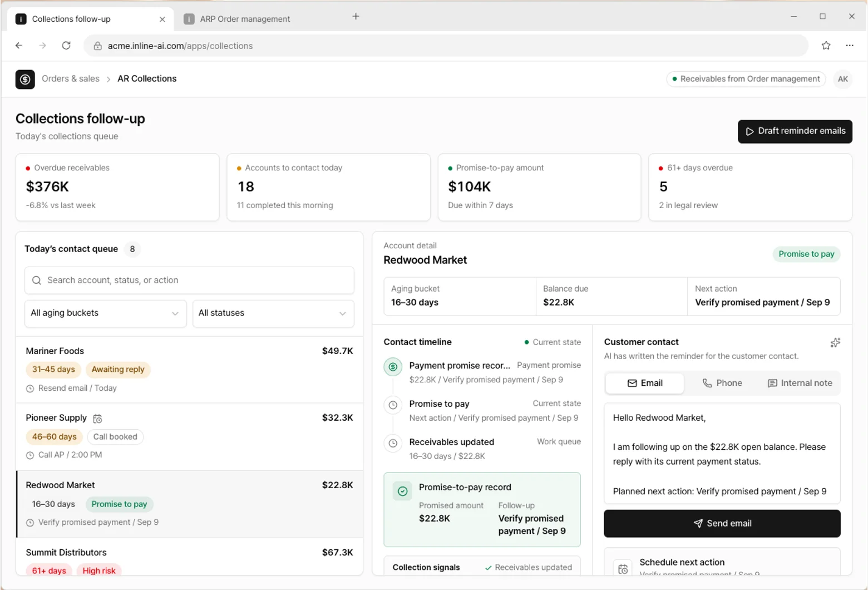
Task: Click Receivables updated timeline clock icon
Action: pyautogui.click(x=393, y=443)
